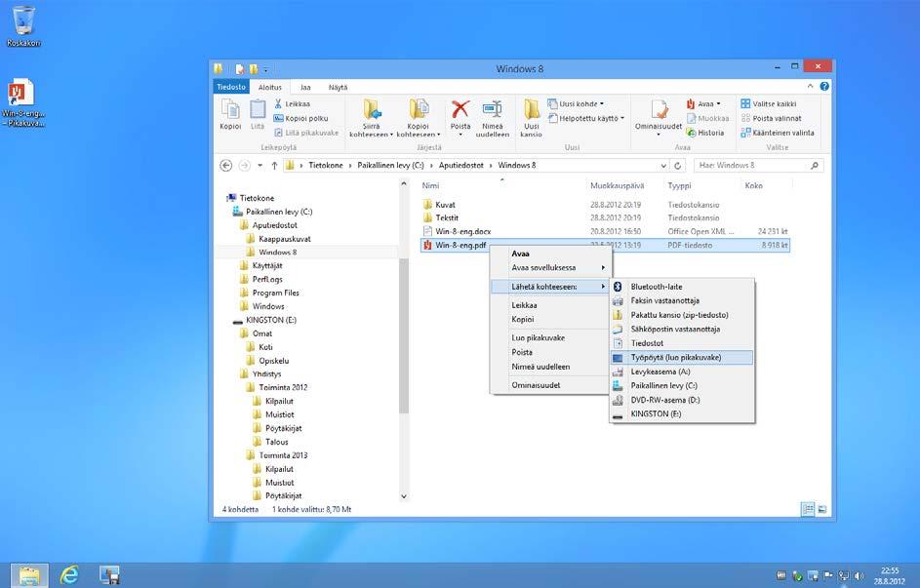Switch to the Jaa tab
This screenshot has width=920, height=588.
point(305,88)
